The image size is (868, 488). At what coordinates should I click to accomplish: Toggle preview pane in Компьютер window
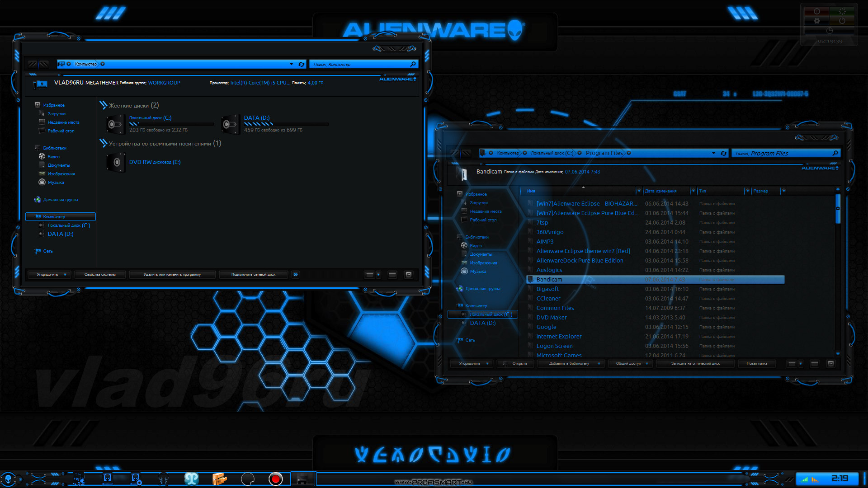(x=392, y=274)
